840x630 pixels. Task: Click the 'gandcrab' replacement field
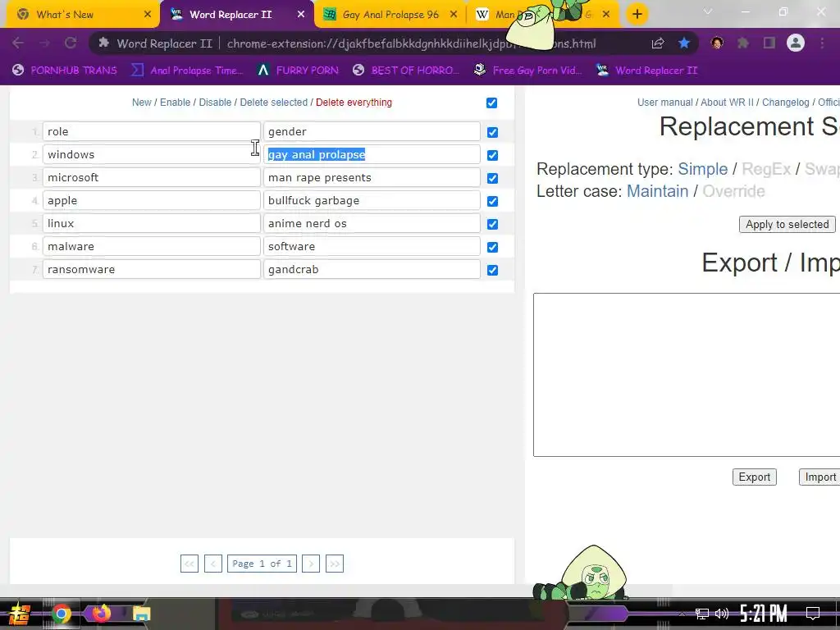[372, 269]
